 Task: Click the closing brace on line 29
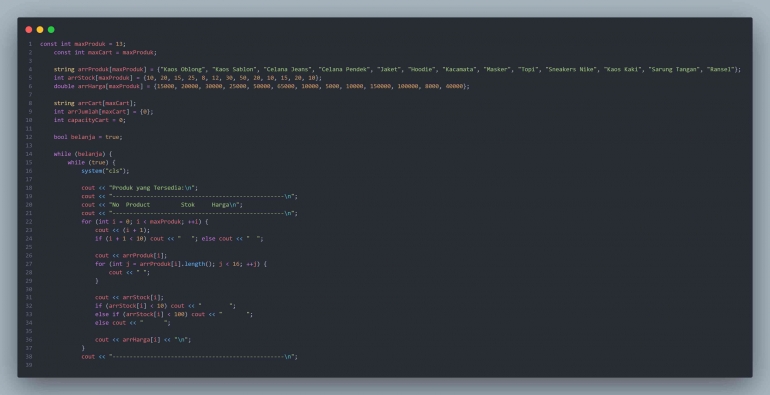tap(97, 281)
